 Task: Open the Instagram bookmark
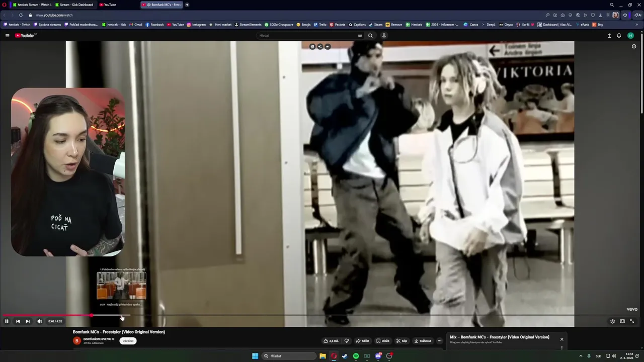[196, 25]
